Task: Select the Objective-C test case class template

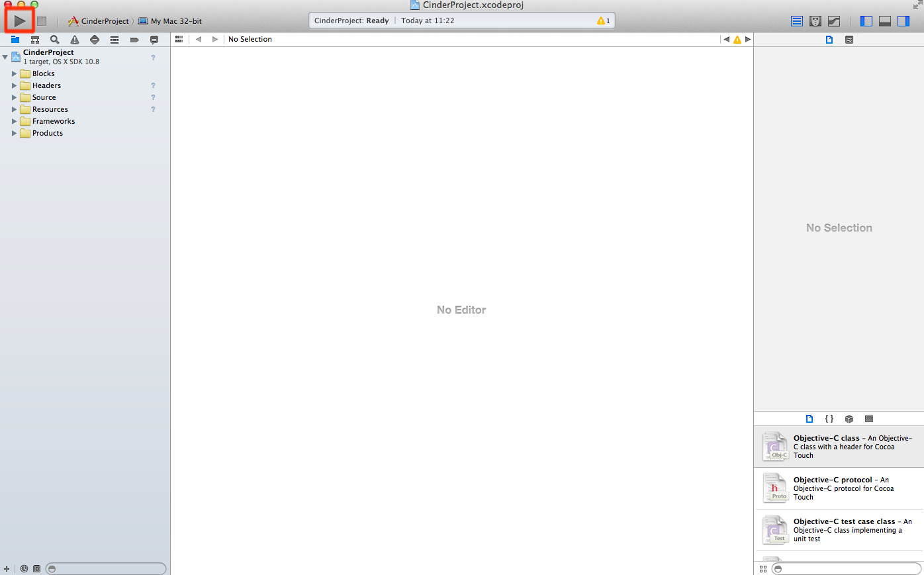Action: pos(839,530)
